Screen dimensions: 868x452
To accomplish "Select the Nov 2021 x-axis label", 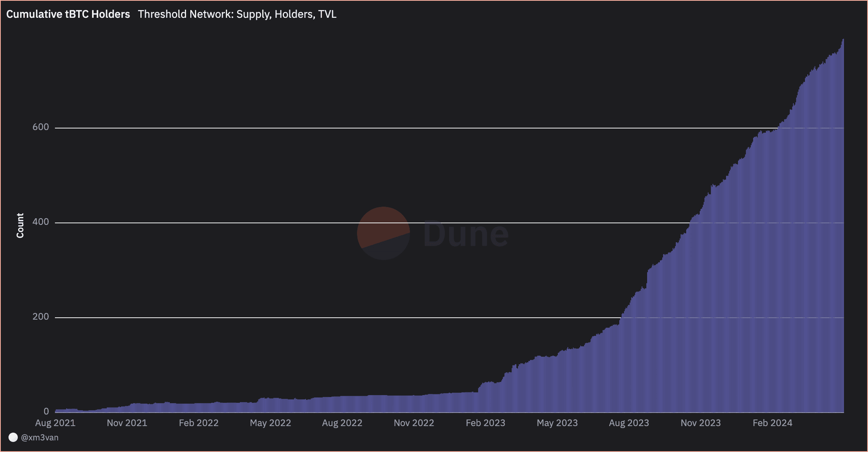I will coord(127,423).
